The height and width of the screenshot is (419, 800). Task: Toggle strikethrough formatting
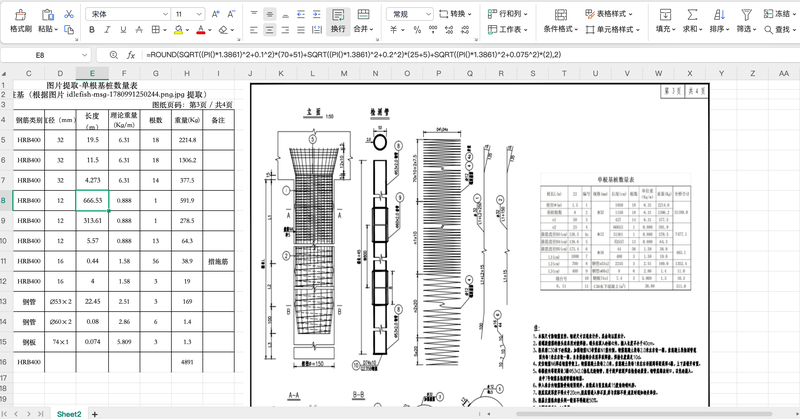139,30
